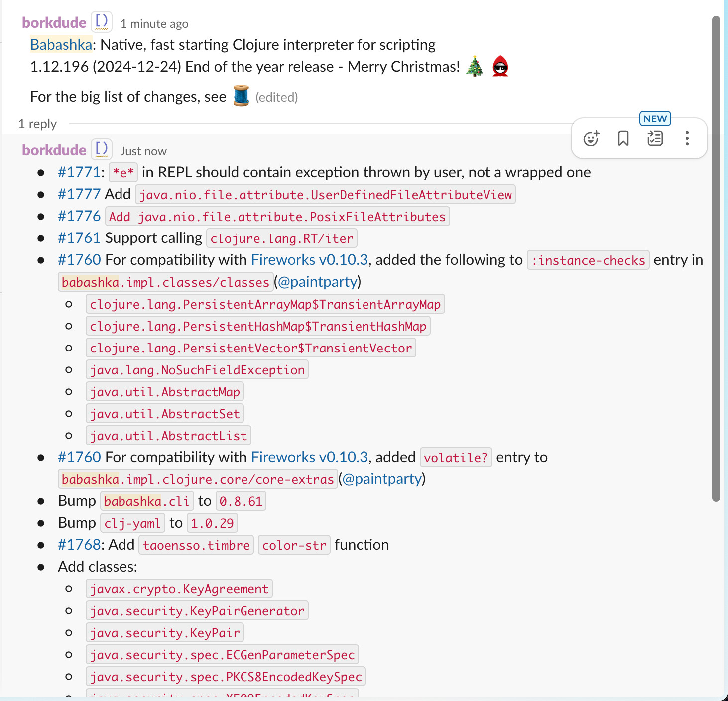The width and height of the screenshot is (728, 701).
Task: Click the volatile? code text
Action: click(456, 458)
